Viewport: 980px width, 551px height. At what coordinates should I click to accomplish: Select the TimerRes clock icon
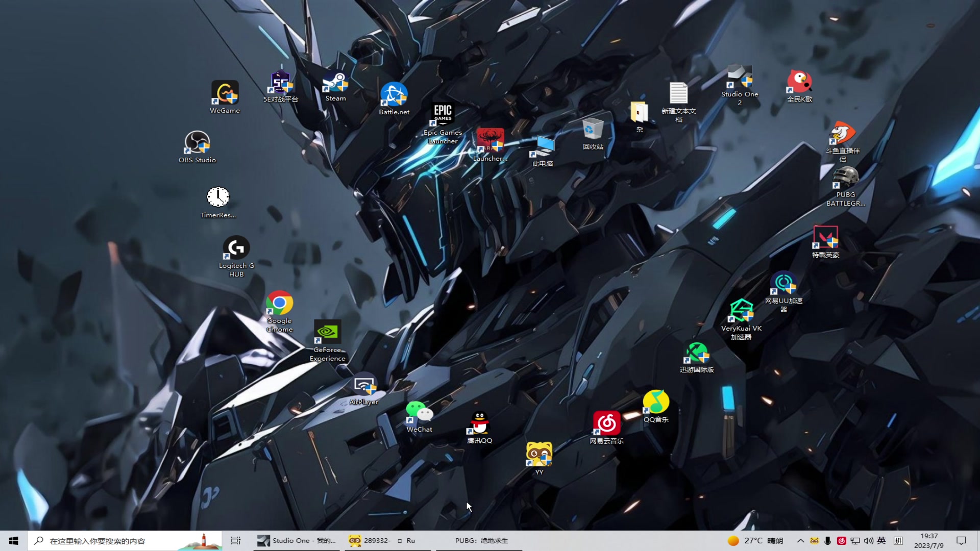(x=218, y=202)
